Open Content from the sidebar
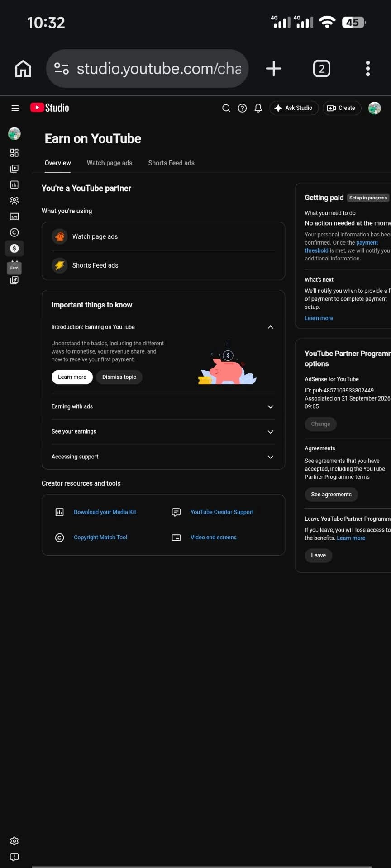391x868 pixels. pyautogui.click(x=14, y=169)
